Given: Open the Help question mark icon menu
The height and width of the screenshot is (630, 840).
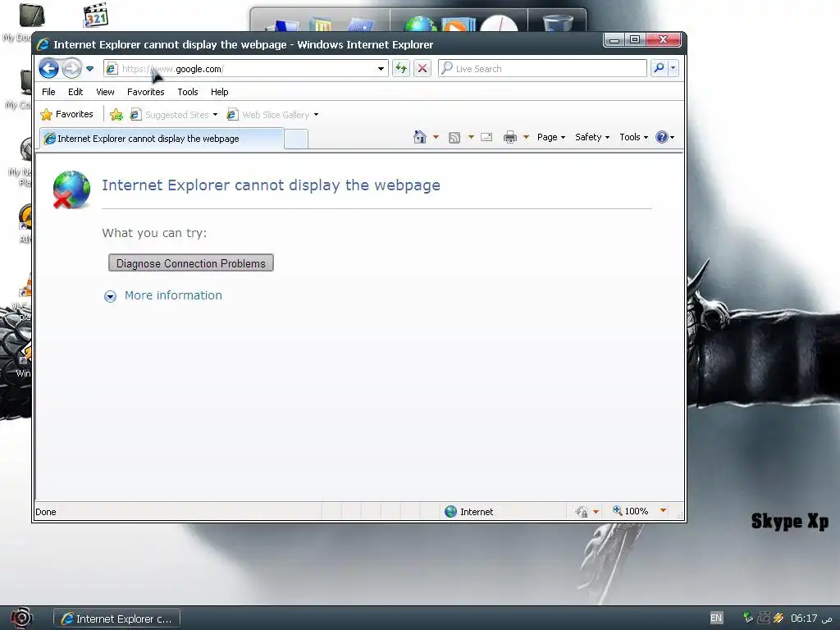Looking at the screenshot, I should click(x=664, y=137).
